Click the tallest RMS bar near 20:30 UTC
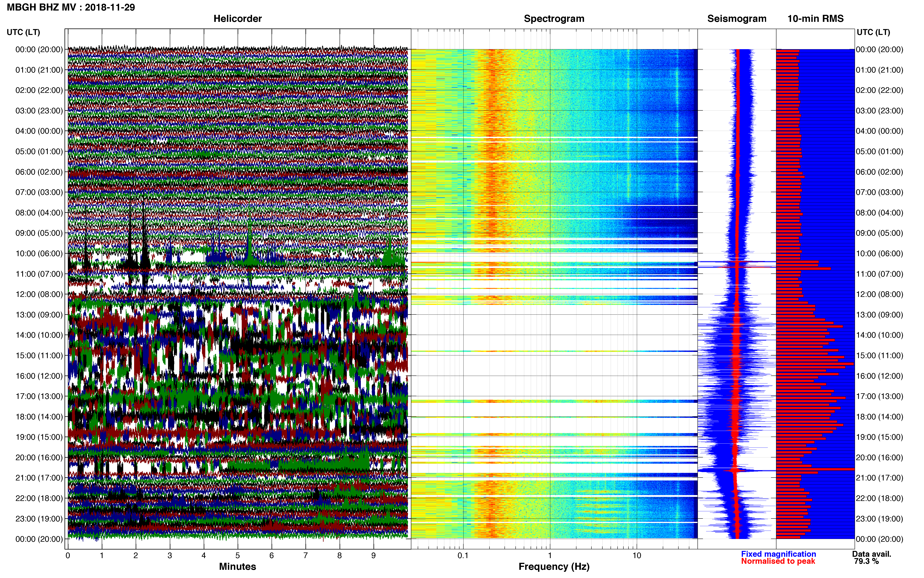Image resolution: width=924 pixels, height=578 pixels. [x=815, y=469]
